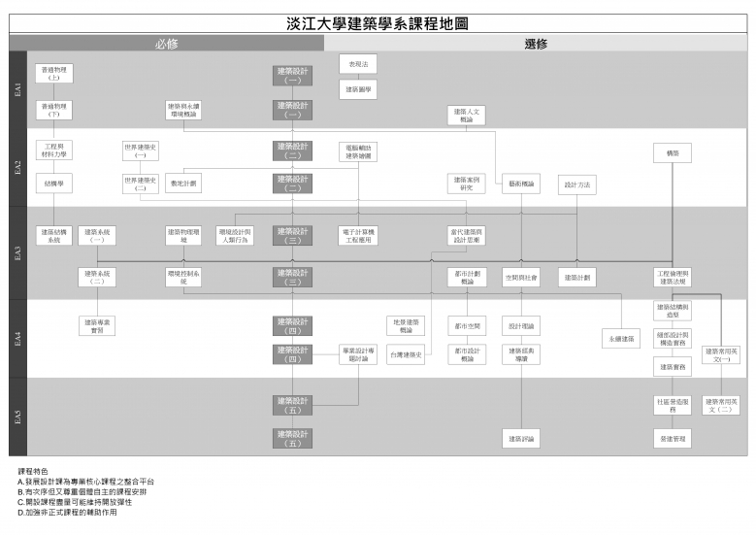The height and width of the screenshot is (535, 756).
Task: Select the 建築結構系統 course box
Action: [54, 235]
